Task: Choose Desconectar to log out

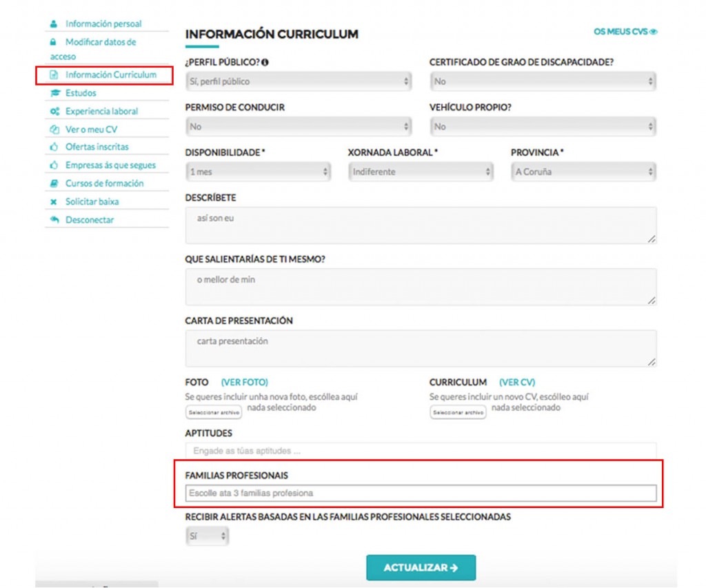Action: click(x=90, y=220)
